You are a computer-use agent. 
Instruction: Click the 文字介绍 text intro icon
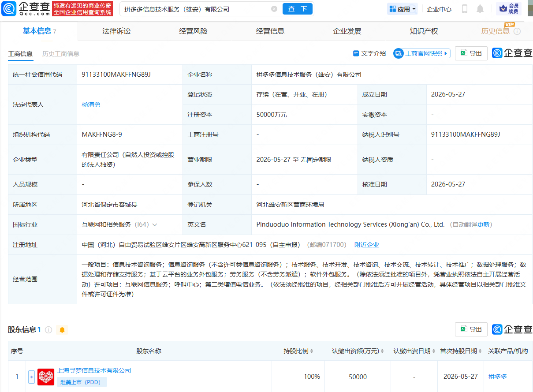click(x=356, y=53)
